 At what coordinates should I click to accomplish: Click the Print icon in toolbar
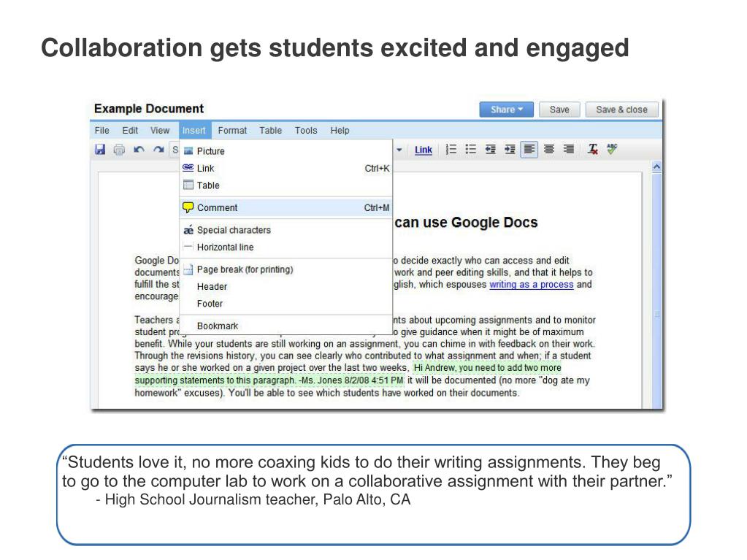(119, 150)
